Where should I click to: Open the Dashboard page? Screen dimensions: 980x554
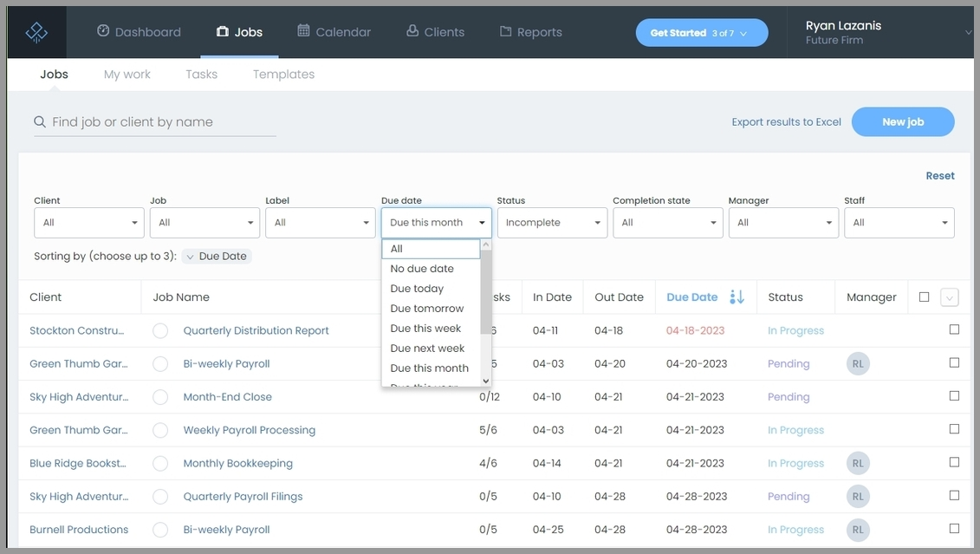139,32
